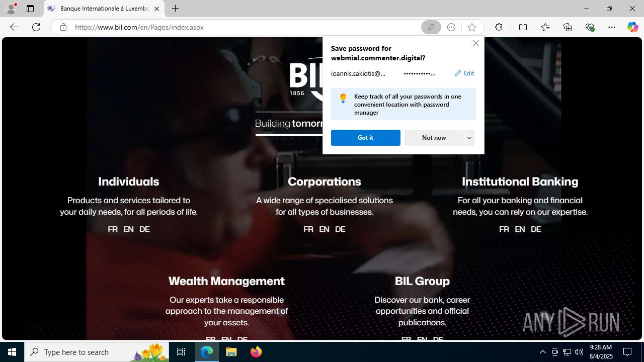Screen dimensions: 644x362
Task: Open BIL Group heading
Action: (422, 281)
